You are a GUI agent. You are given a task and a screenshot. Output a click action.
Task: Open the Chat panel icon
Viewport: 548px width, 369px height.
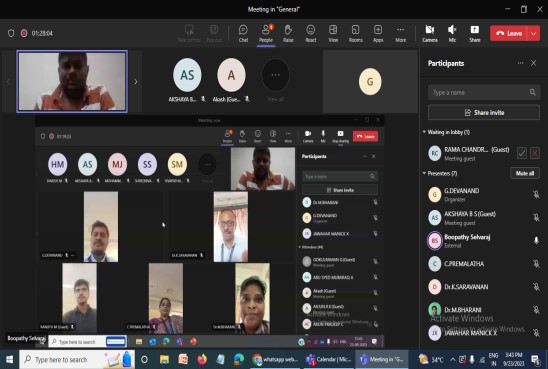point(243,33)
